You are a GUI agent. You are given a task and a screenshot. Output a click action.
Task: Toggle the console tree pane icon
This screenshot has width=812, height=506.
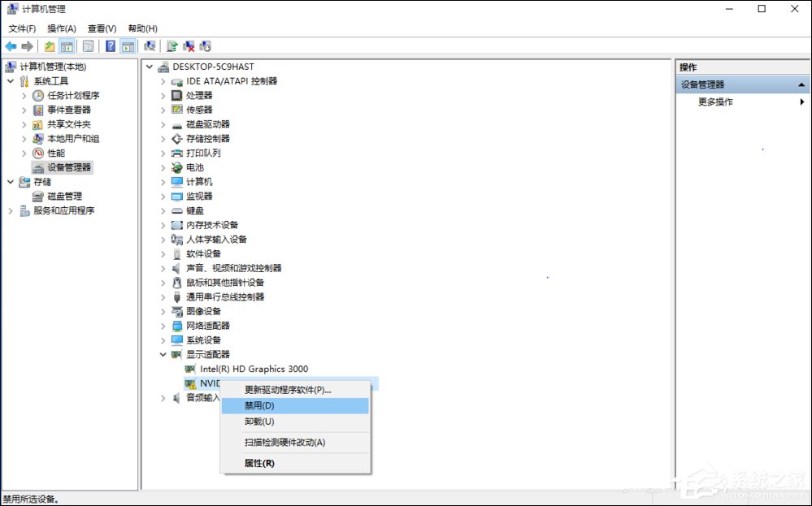click(68, 46)
